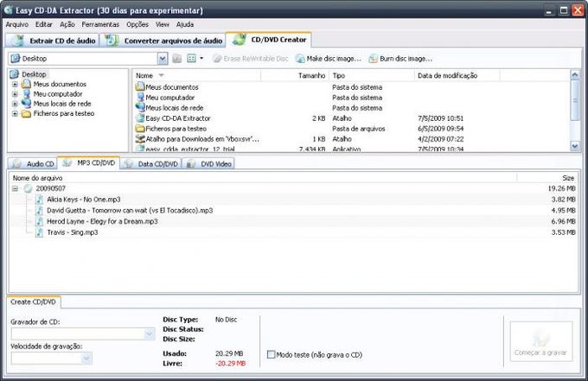The height and width of the screenshot is (381, 588).
Task: Switch to Extrair CD de áudio tab
Action: click(53, 41)
